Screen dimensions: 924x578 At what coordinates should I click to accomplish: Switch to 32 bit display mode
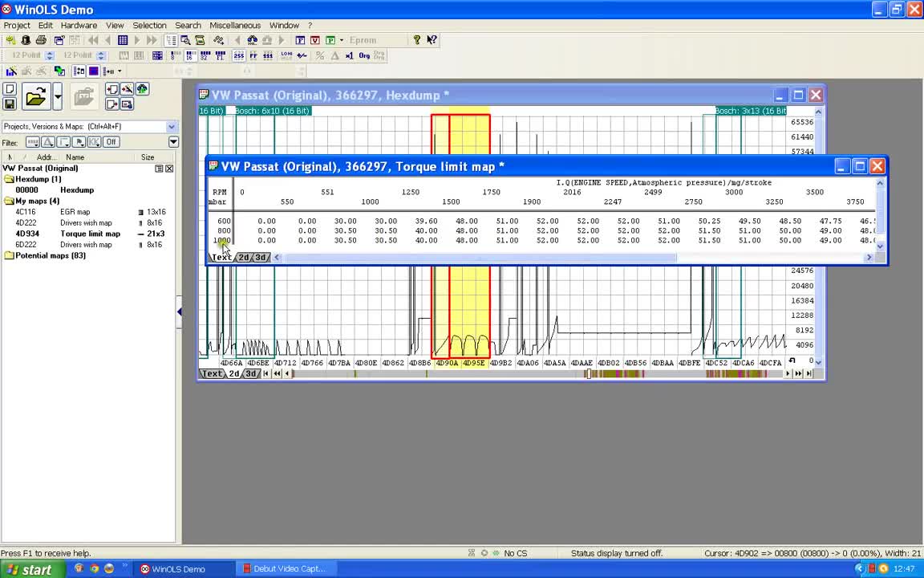(205, 55)
